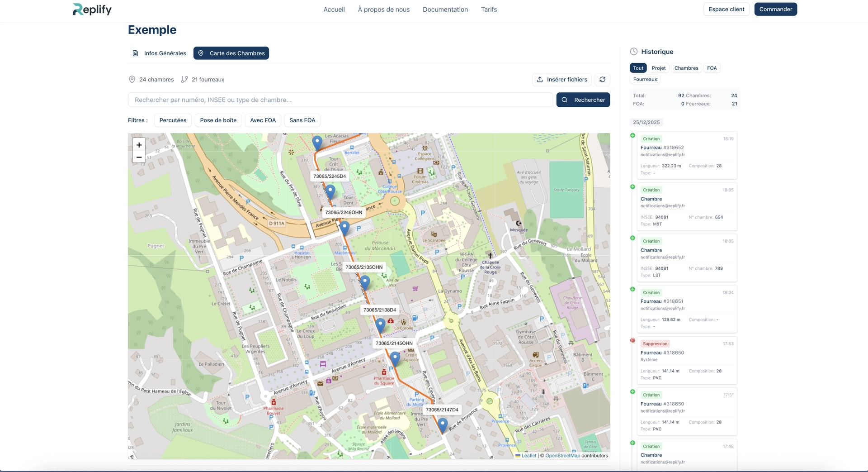
Task: Click the Replify logo
Action: click(x=92, y=10)
